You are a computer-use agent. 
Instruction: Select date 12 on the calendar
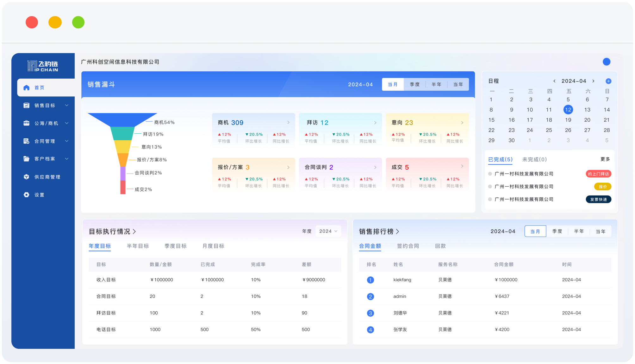(x=568, y=110)
